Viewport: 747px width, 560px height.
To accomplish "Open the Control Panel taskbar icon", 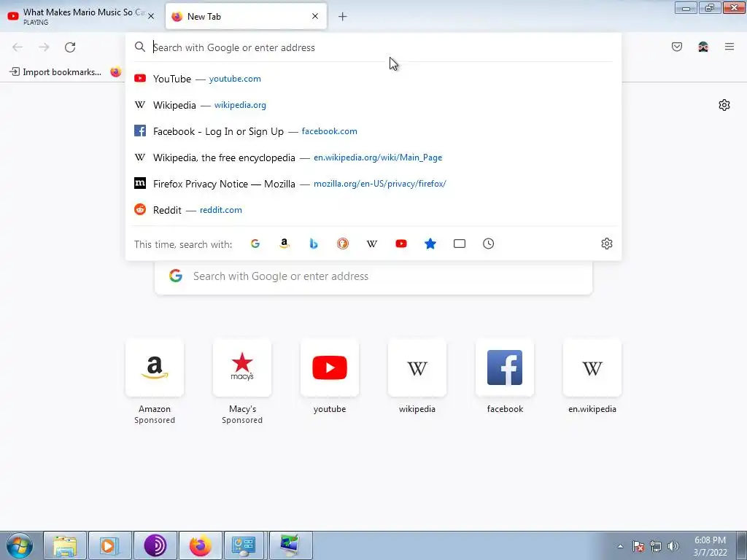I will 244,545.
